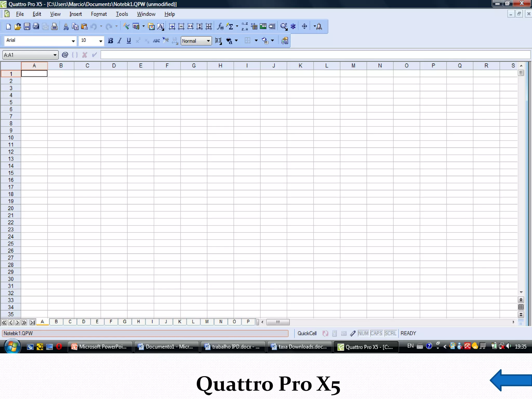Jump to first sheet with double-left arrow
Image resolution: width=532 pixels, height=399 pixels.
(4, 322)
